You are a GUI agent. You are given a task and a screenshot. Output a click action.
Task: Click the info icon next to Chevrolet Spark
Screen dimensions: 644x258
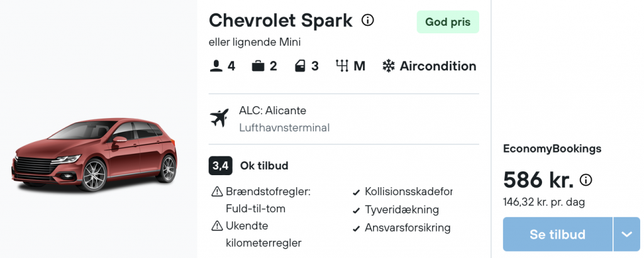tap(367, 19)
